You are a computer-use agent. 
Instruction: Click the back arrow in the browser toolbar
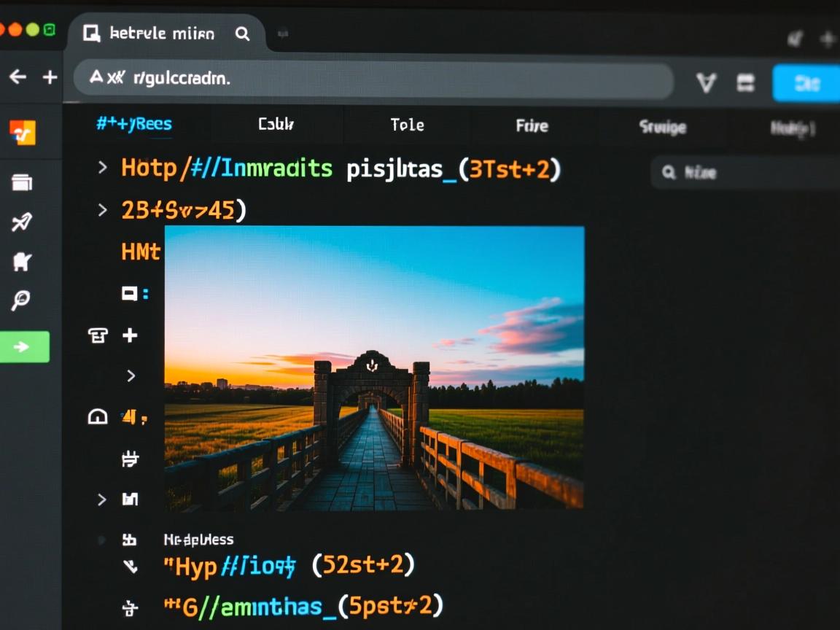(17, 77)
